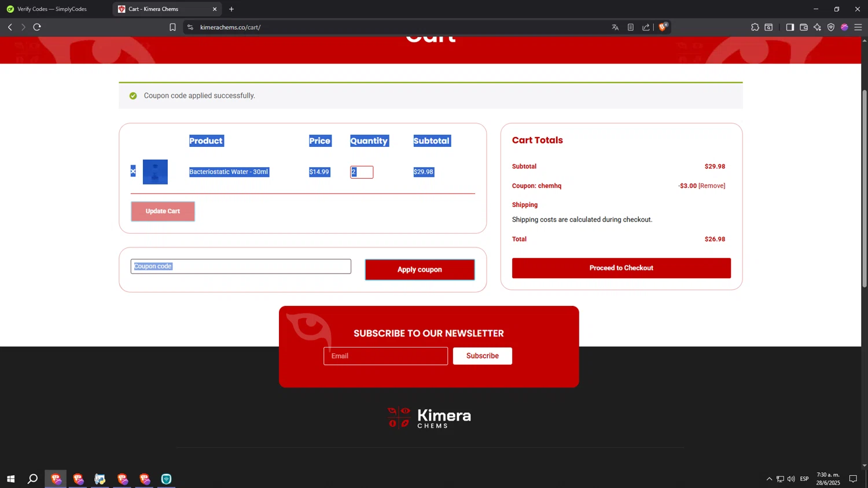Click Proceed to Checkout
This screenshot has height=488, width=868.
point(621,268)
